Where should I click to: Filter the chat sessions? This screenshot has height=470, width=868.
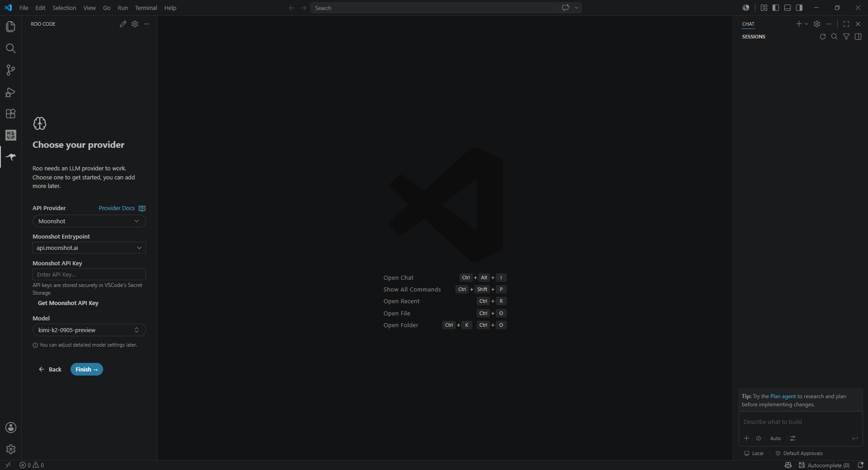tap(846, 37)
